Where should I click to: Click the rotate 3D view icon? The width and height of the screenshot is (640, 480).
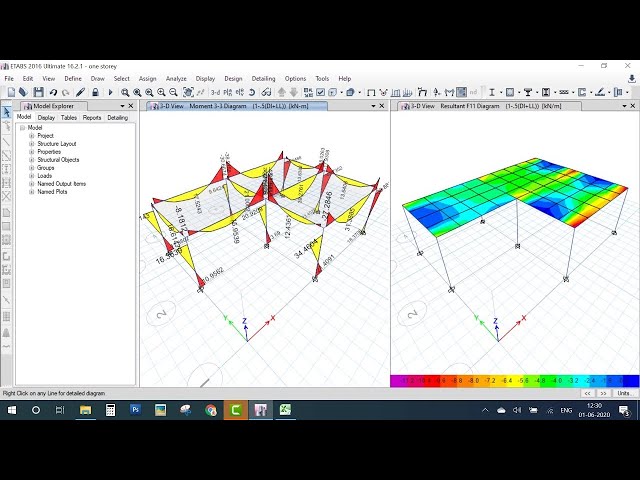(x=252, y=93)
